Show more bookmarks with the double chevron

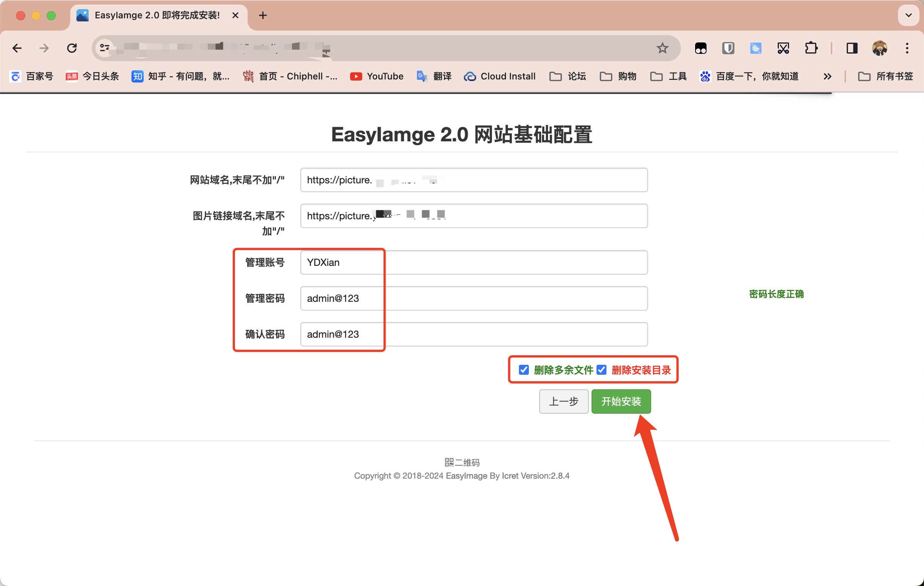(827, 76)
